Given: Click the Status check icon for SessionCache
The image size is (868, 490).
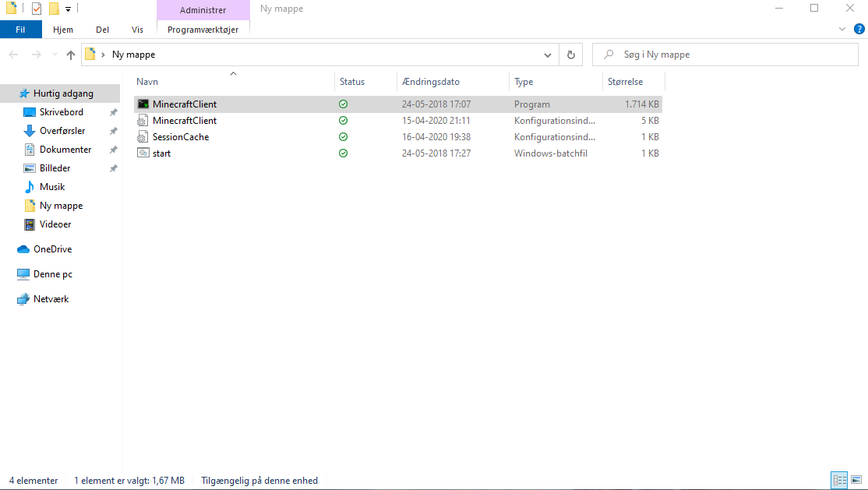Looking at the screenshot, I should coord(343,136).
